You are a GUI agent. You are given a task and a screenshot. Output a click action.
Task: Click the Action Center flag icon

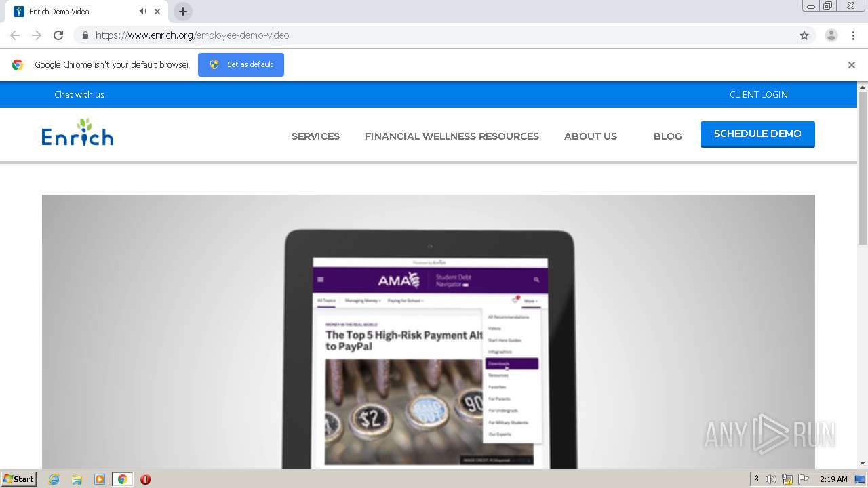pyautogui.click(x=804, y=479)
